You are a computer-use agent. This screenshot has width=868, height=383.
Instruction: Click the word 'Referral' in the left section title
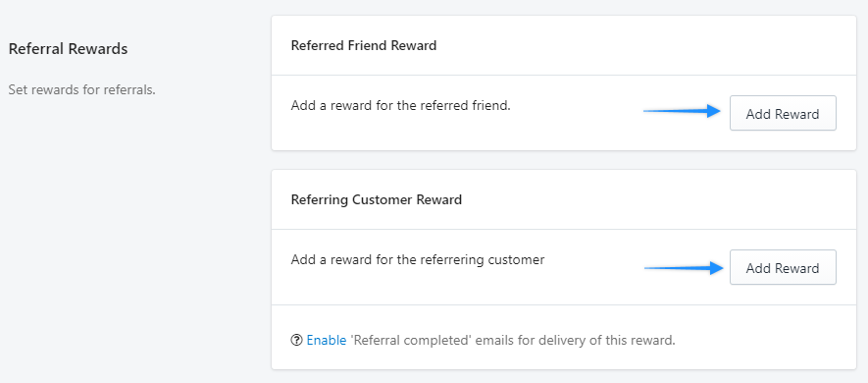click(36, 49)
